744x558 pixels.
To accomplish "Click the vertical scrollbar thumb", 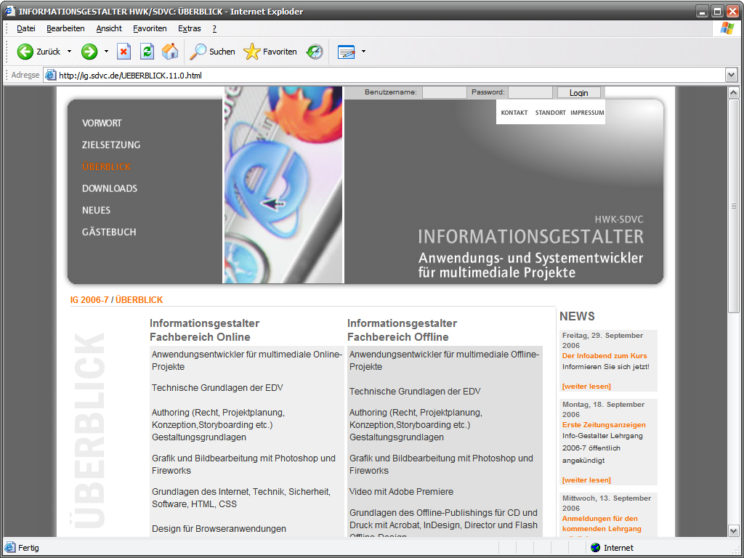I will [733, 206].
